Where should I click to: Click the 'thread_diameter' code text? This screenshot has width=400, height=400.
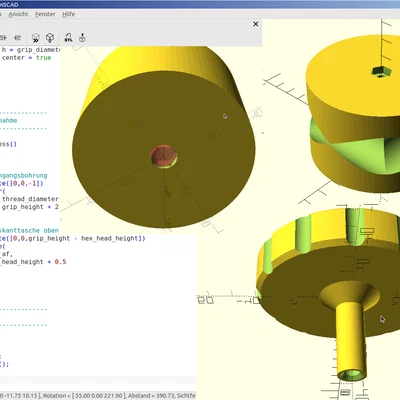30,199
